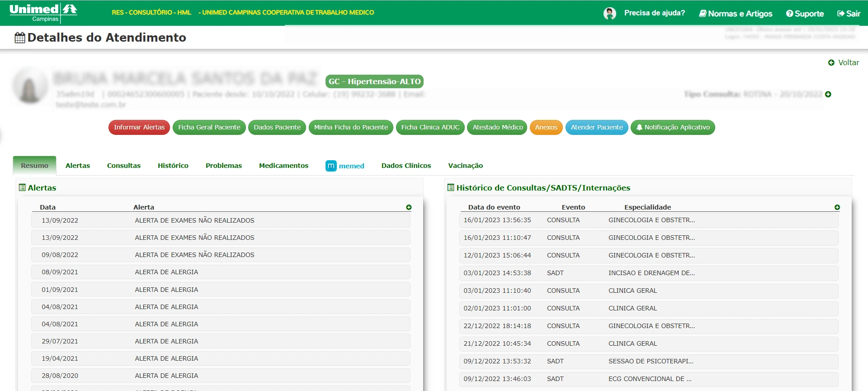Open the 21/12/2022 10:45:34 consulta row
This screenshot has width=868, height=391.
click(649, 343)
